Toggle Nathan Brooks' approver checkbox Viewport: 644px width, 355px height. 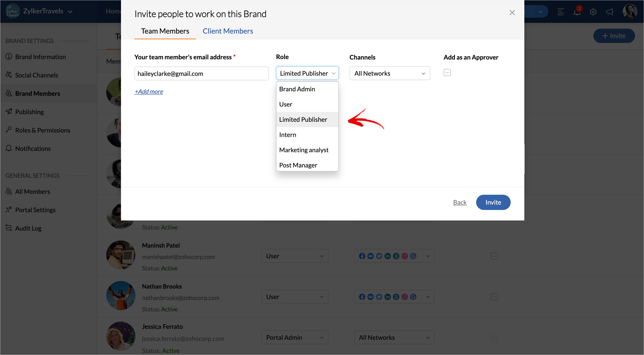coord(494,297)
